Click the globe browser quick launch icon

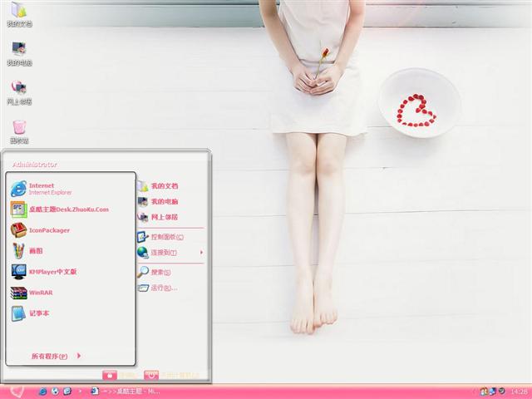click(x=55, y=392)
